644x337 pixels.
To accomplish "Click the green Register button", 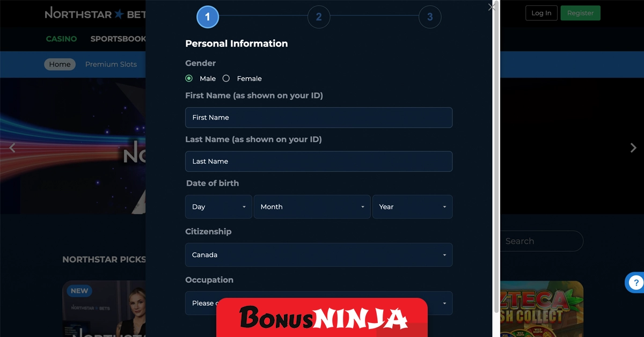I will click(x=580, y=13).
